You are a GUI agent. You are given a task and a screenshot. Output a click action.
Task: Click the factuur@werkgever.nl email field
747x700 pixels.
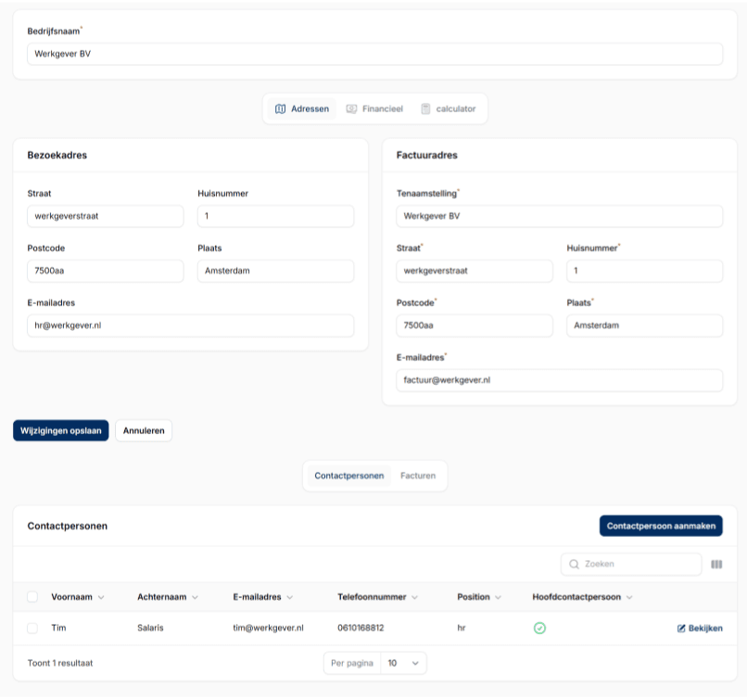coord(559,381)
